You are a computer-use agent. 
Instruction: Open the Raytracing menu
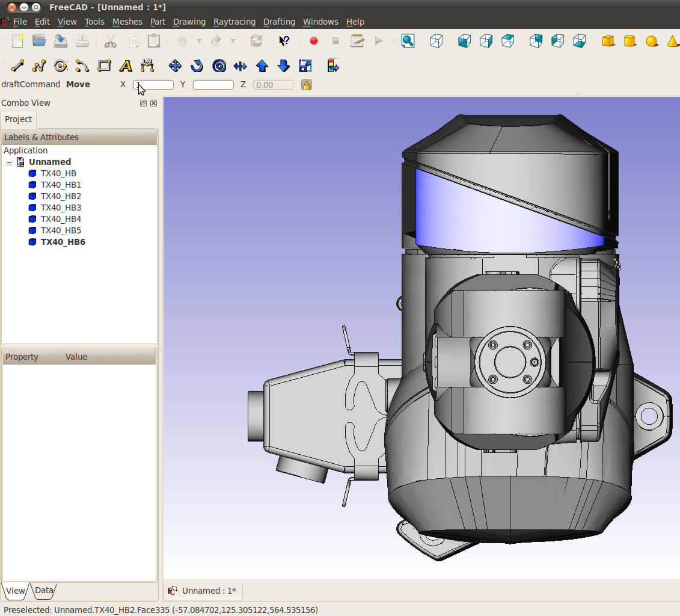pyautogui.click(x=234, y=22)
